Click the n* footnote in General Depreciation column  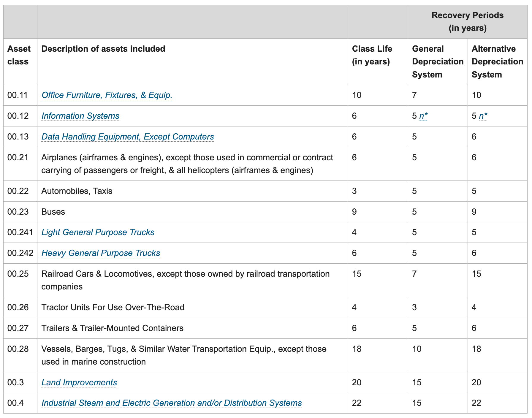(x=423, y=116)
